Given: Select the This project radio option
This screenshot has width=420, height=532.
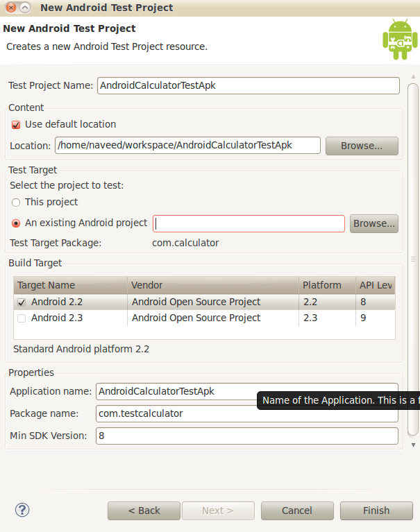Looking at the screenshot, I should pyautogui.click(x=16, y=203).
